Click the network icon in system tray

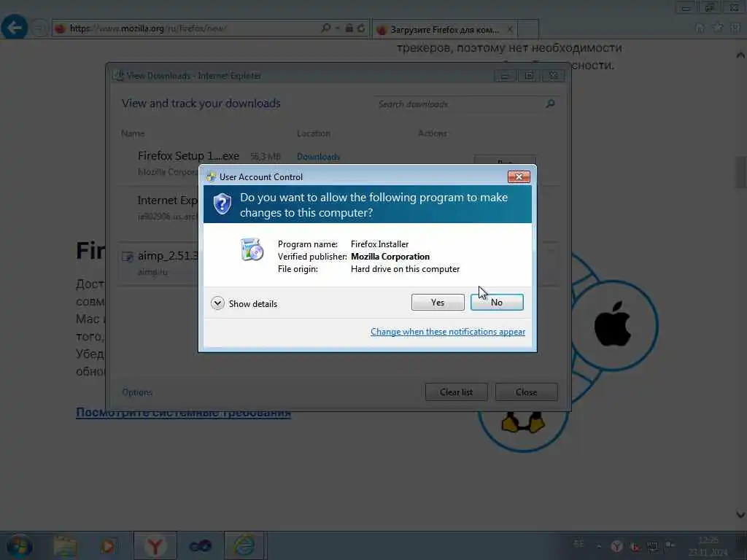pos(652,546)
